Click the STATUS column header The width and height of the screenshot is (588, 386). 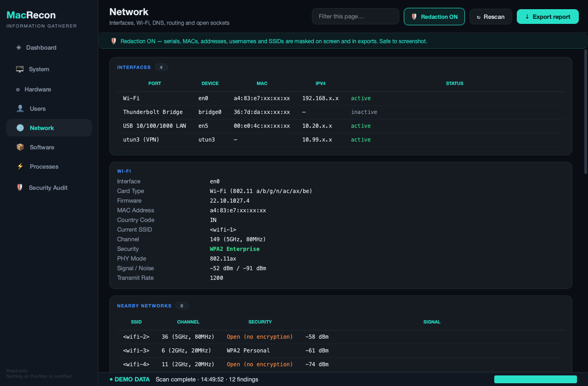point(455,84)
